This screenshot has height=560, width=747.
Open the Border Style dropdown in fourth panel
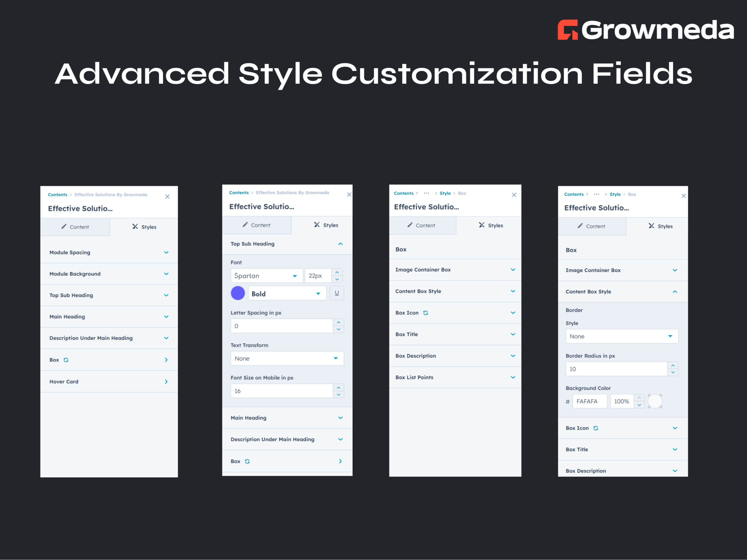click(621, 336)
